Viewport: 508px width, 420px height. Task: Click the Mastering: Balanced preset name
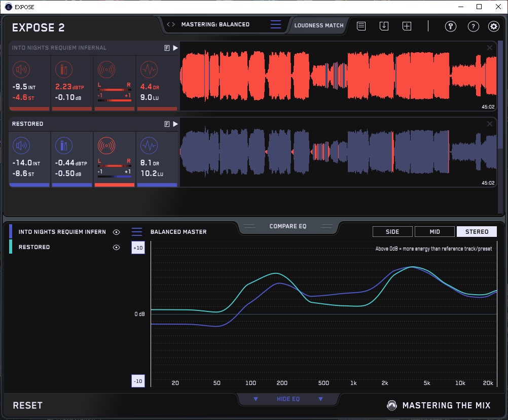click(x=215, y=24)
